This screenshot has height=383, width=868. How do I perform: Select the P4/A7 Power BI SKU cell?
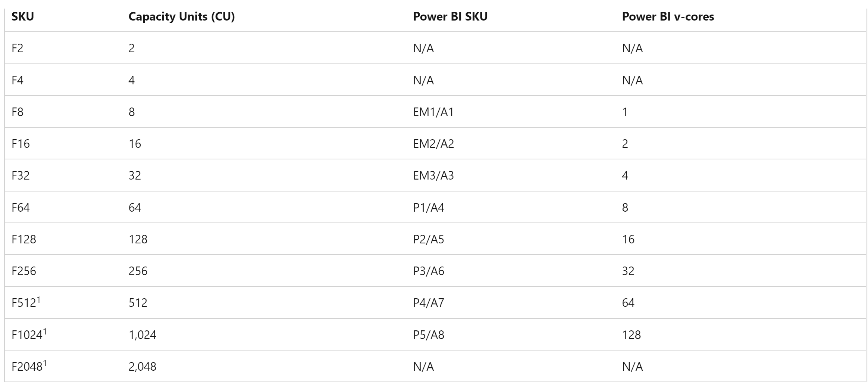[x=429, y=303]
